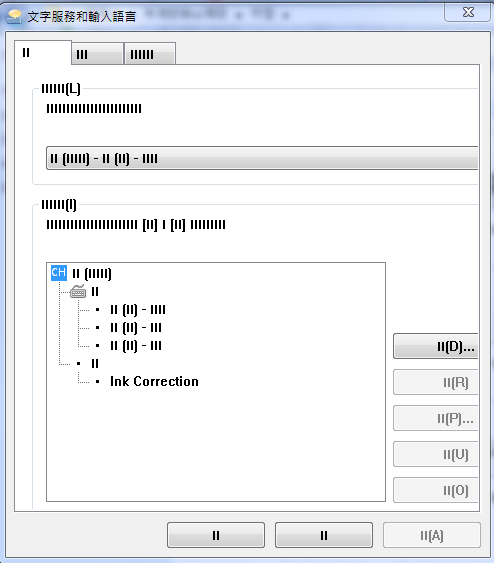Click the first bottom confirm button
The image size is (494, 563).
click(x=216, y=535)
